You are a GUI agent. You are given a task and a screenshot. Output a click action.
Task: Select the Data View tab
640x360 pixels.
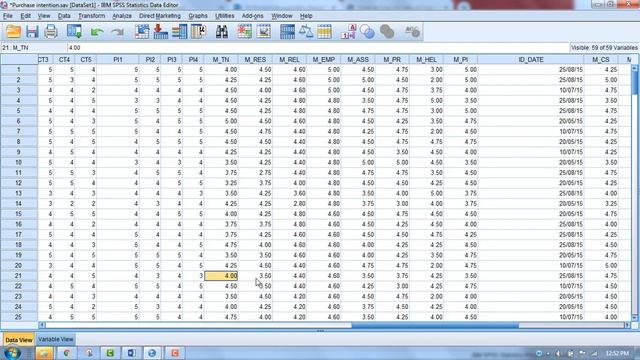pyautogui.click(x=18, y=340)
